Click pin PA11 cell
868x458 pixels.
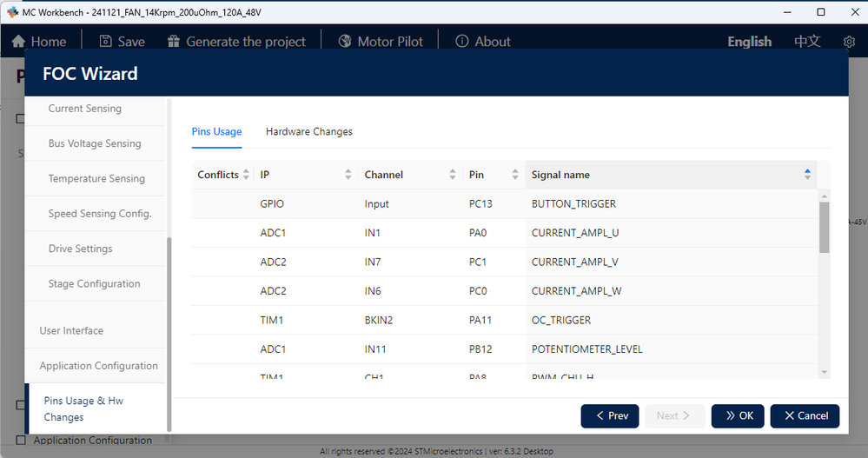click(494, 320)
